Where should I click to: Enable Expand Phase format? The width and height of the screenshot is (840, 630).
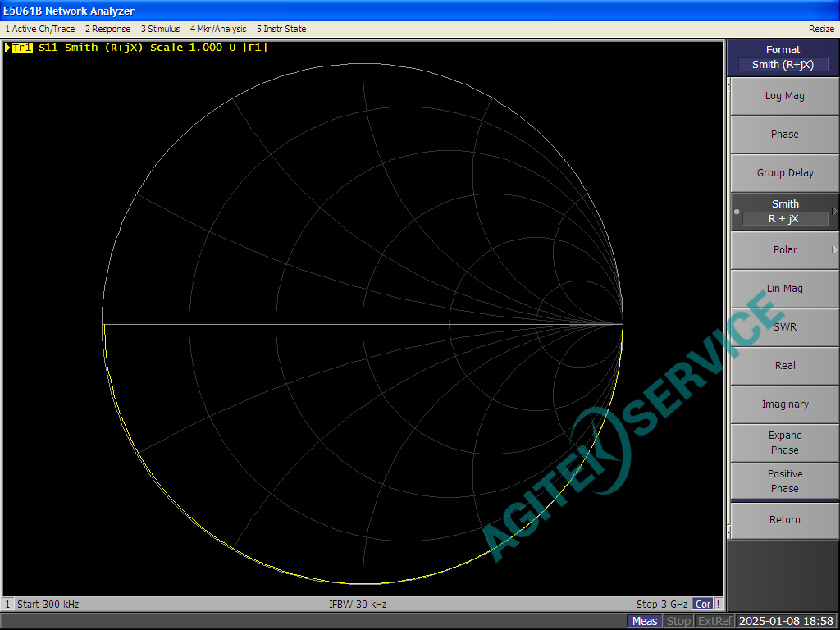[x=784, y=443]
